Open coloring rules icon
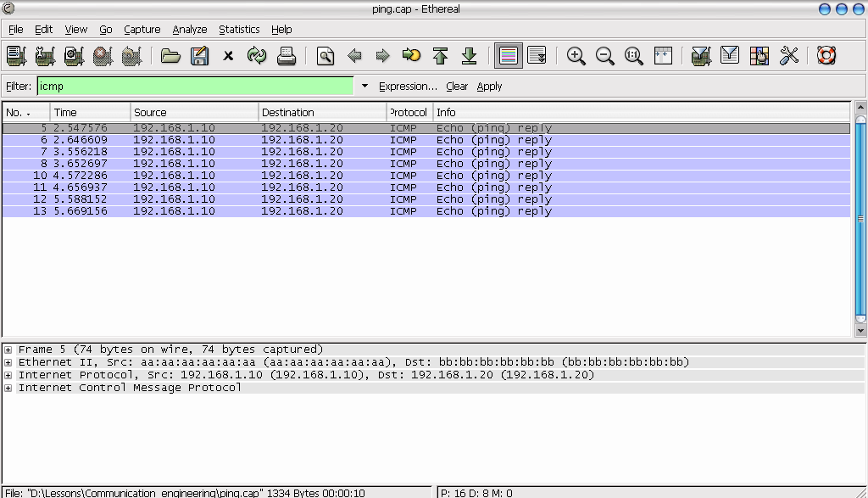The height and width of the screenshot is (498, 868). click(x=759, y=55)
